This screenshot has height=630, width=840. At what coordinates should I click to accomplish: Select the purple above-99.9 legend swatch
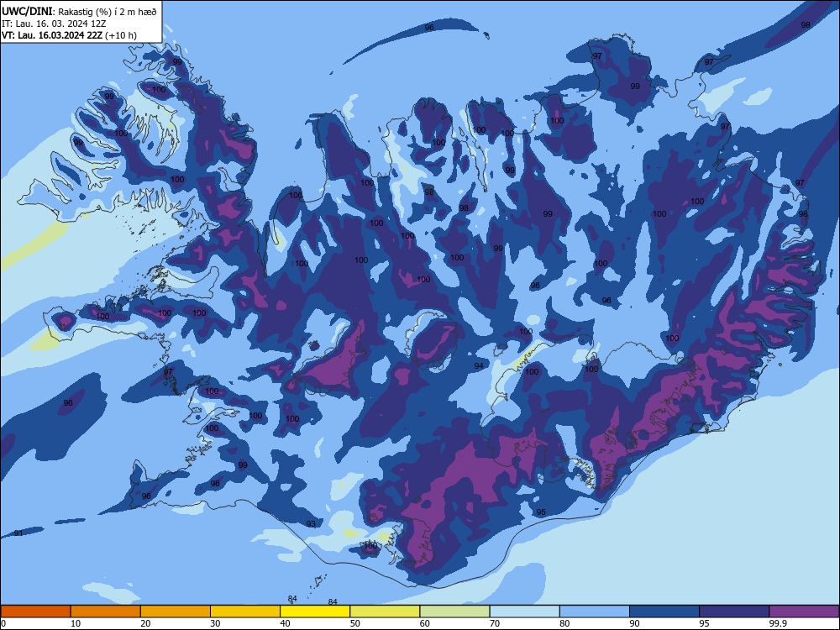(x=804, y=612)
